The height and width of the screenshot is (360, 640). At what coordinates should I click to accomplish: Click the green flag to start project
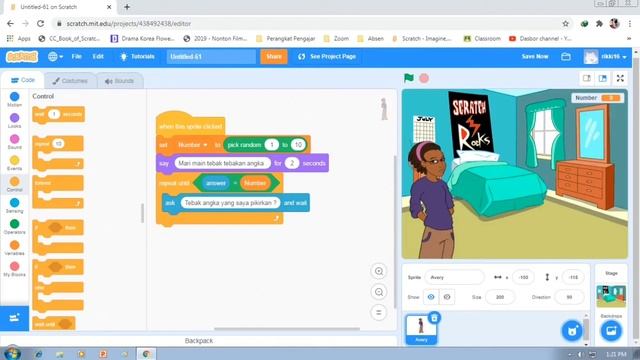pos(409,78)
